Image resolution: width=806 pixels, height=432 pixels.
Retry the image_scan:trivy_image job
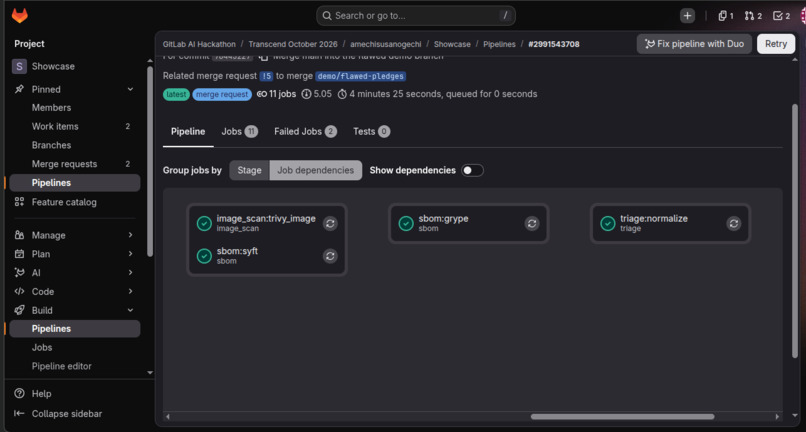point(330,224)
